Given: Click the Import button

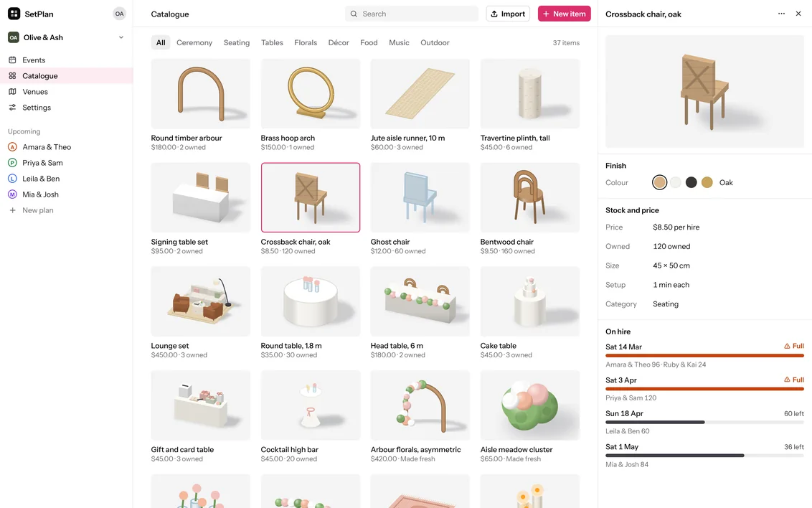Looking at the screenshot, I should [x=508, y=14].
